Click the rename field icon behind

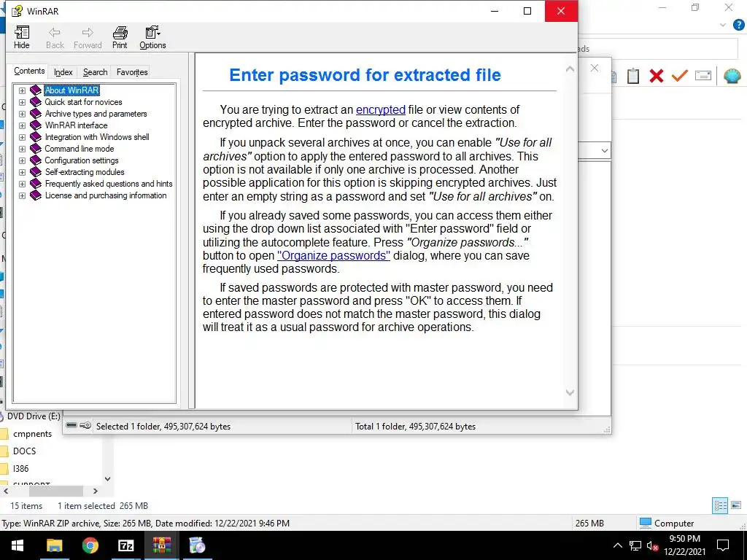coord(703,76)
